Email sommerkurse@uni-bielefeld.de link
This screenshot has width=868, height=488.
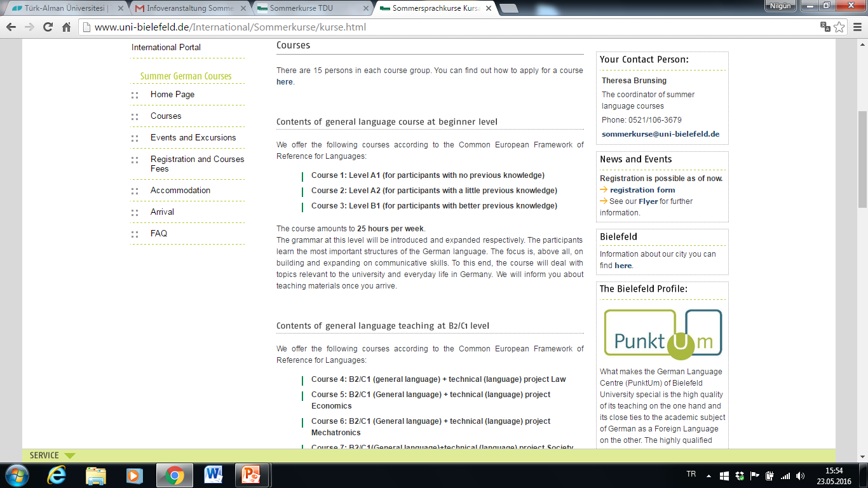[x=661, y=134]
